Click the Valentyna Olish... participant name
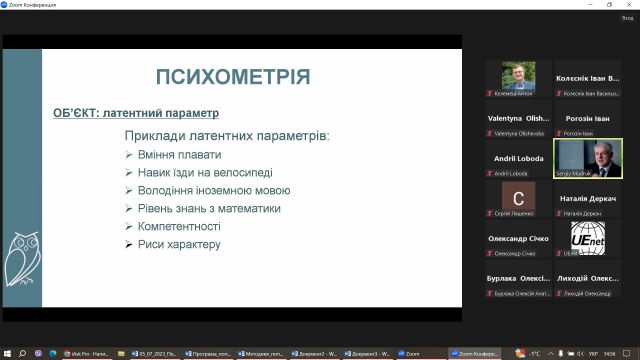Image resolution: width=640 pixels, height=360 pixels. pyautogui.click(x=518, y=118)
